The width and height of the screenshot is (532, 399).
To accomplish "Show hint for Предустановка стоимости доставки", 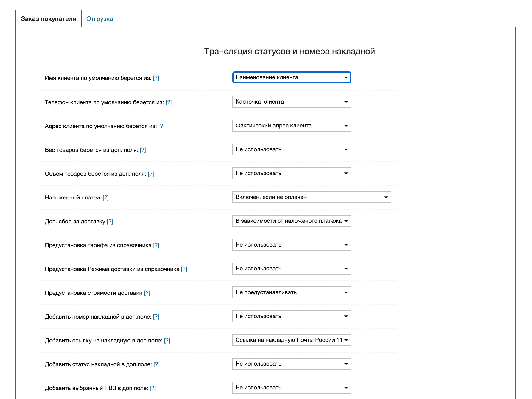I will 147,293.
